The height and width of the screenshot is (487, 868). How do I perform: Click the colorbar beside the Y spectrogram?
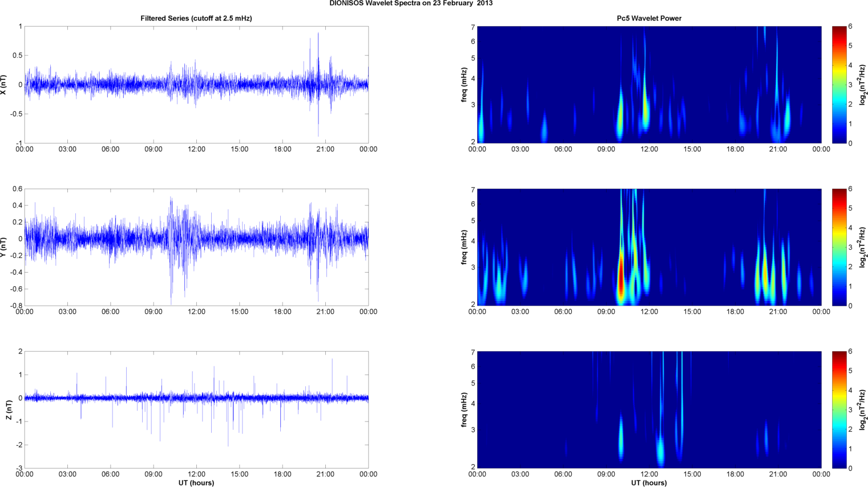tap(839, 247)
